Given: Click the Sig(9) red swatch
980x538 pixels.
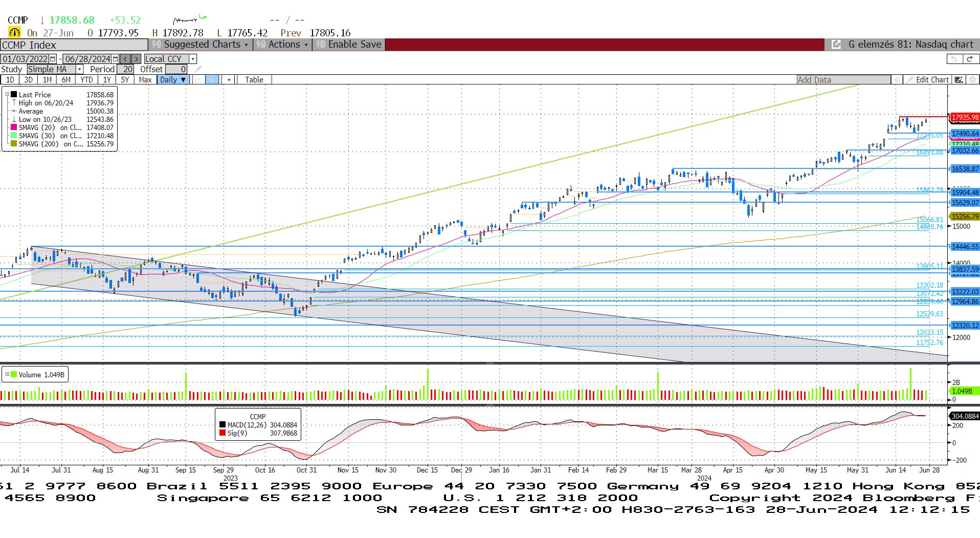Looking at the screenshot, I should click(x=222, y=433).
